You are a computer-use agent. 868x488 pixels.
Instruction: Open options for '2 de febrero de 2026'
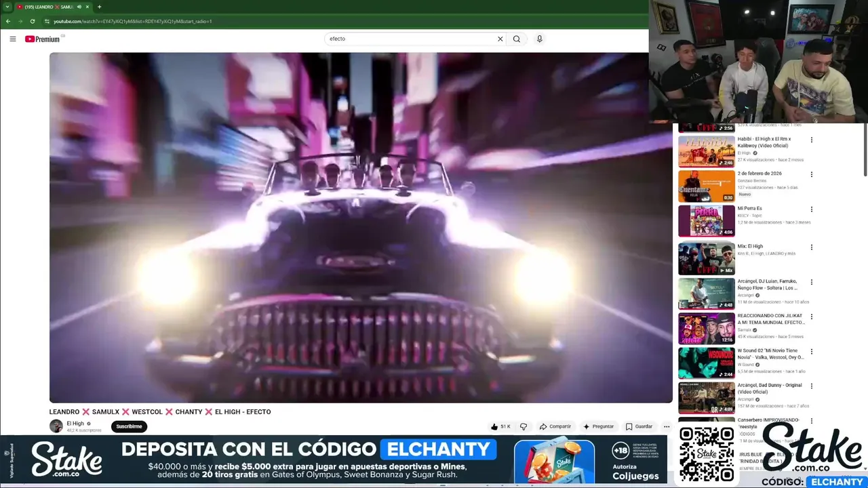(x=812, y=174)
